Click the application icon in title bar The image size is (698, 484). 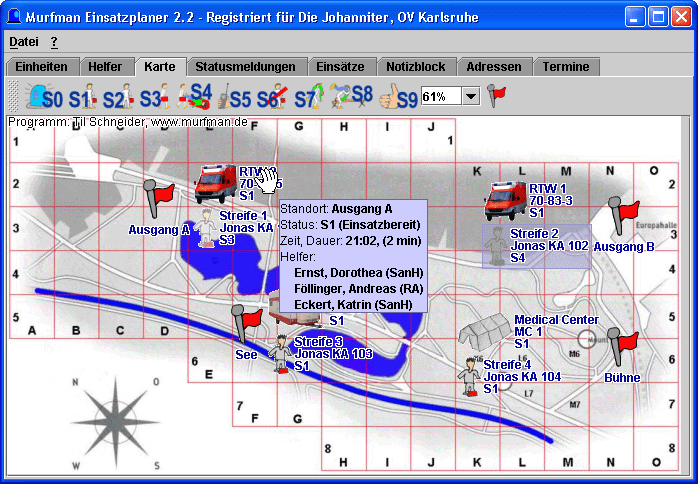click(14, 17)
